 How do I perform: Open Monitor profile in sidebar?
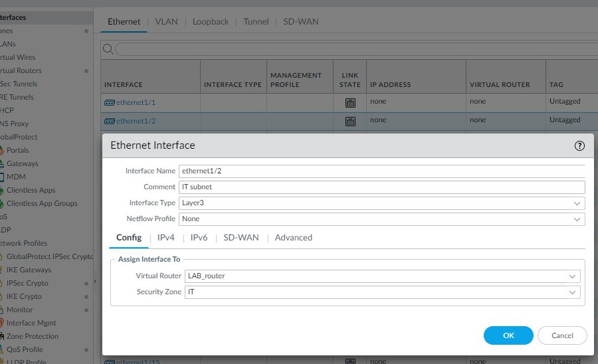click(19, 310)
